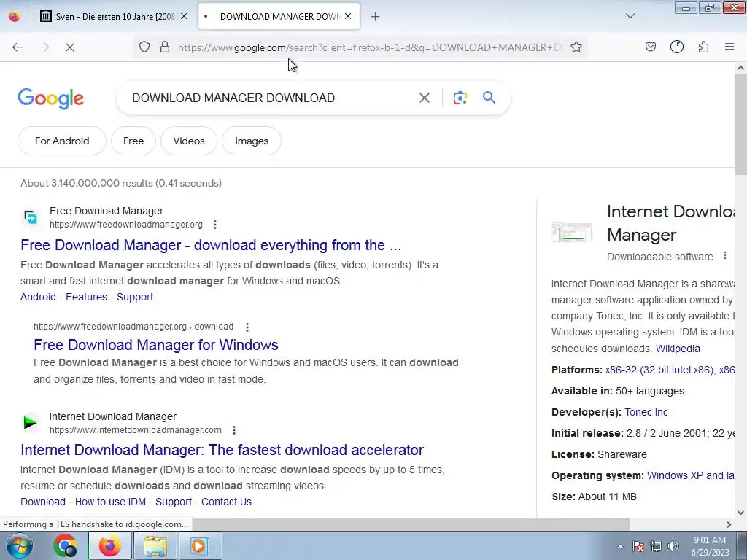
Task: Open the Wikipedia link in knowledge panel
Action: (678, 349)
